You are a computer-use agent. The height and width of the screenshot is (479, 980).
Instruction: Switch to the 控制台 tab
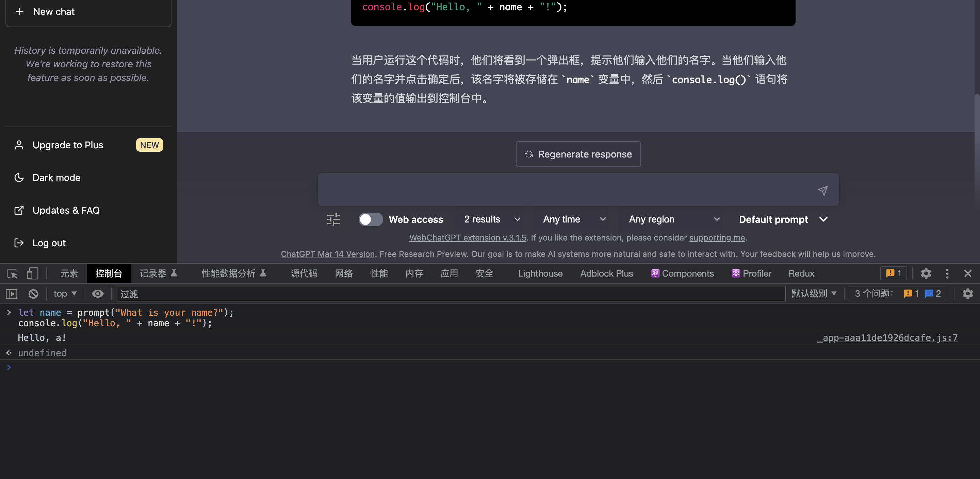(x=109, y=274)
